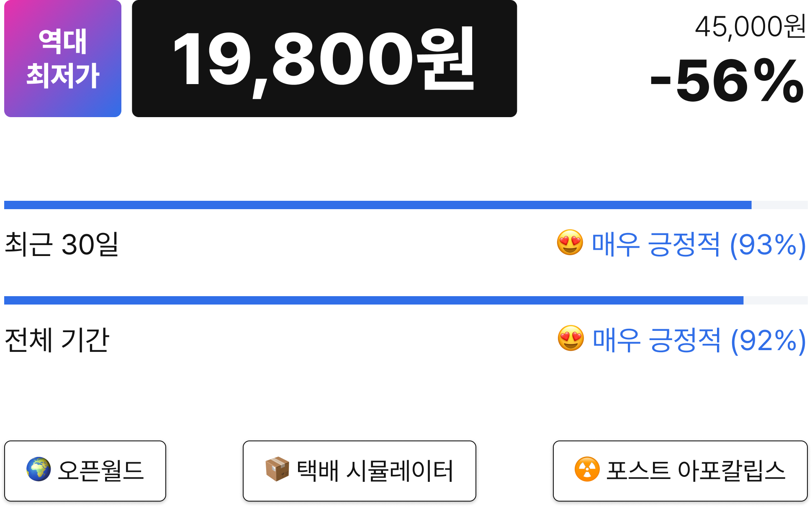Click the 최근 30일 label
Viewport: 812px width, 507px height.
click(62, 244)
